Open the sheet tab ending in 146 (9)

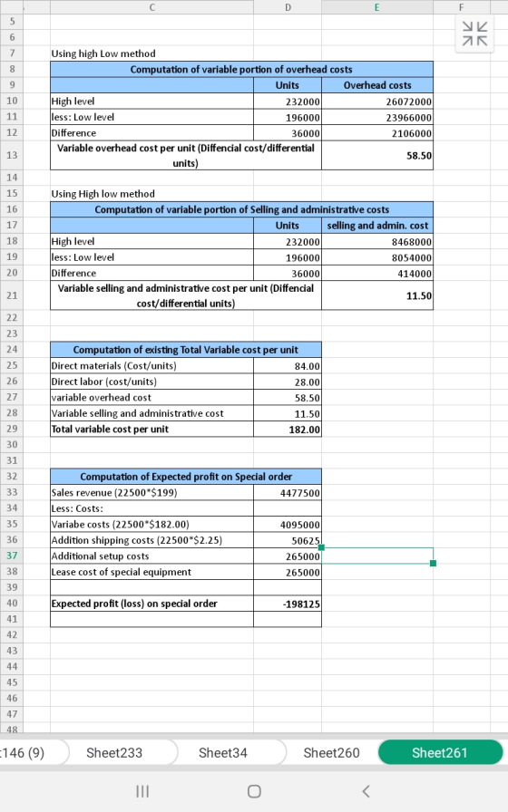click(x=26, y=753)
